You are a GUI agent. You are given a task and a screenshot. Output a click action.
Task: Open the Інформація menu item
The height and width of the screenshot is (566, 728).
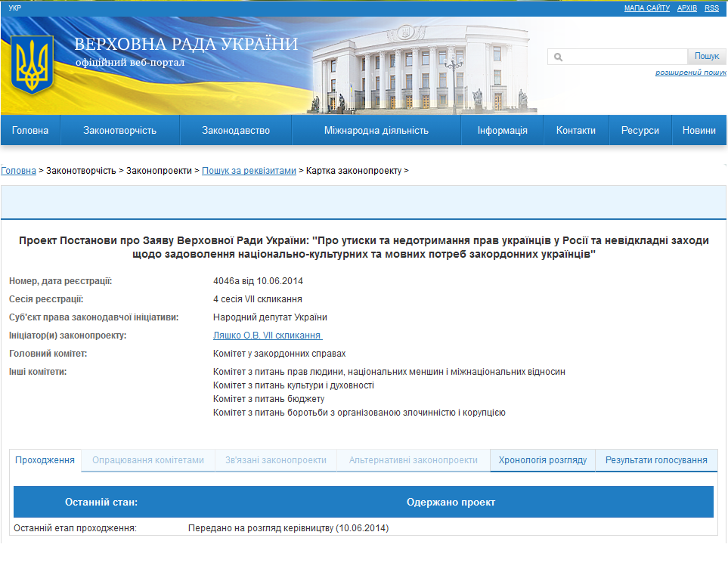pyautogui.click(x=503, y=131)
